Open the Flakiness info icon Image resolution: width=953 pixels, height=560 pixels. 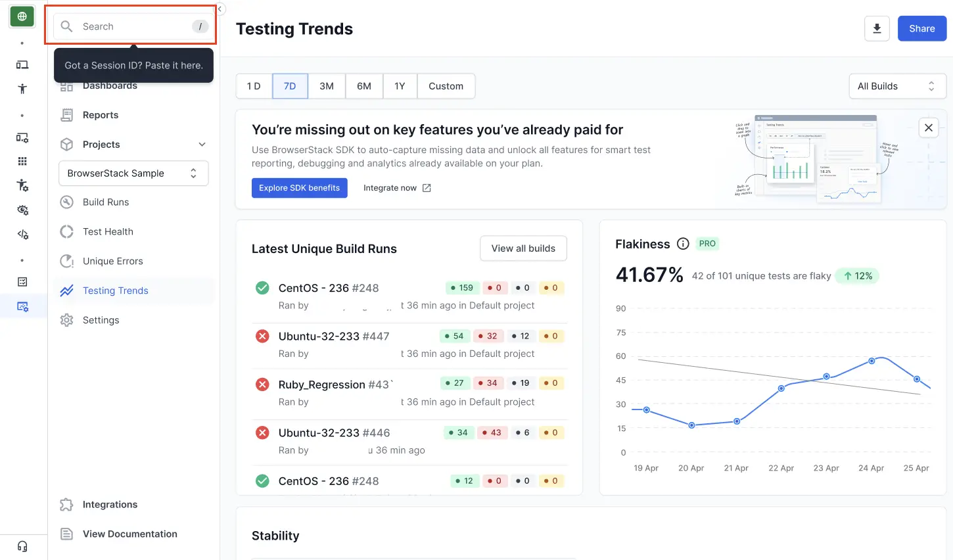682,243
